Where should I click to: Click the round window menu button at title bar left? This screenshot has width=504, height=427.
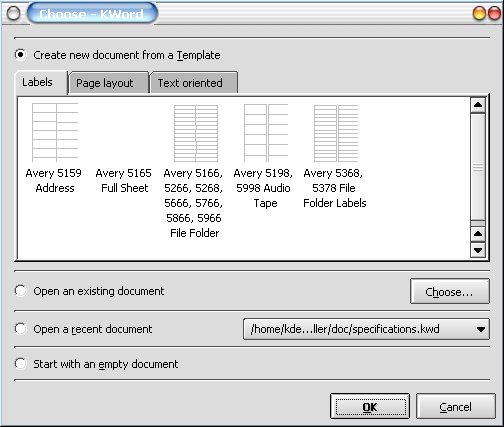tap(14, 14)
